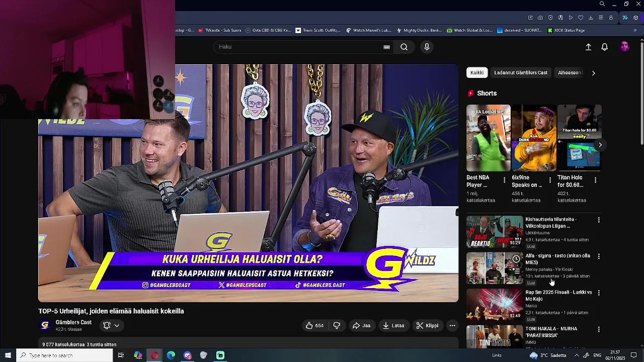The image size is (644, 362).
Task: Open the browser ad-blocker shield icon
Action: 550,18
